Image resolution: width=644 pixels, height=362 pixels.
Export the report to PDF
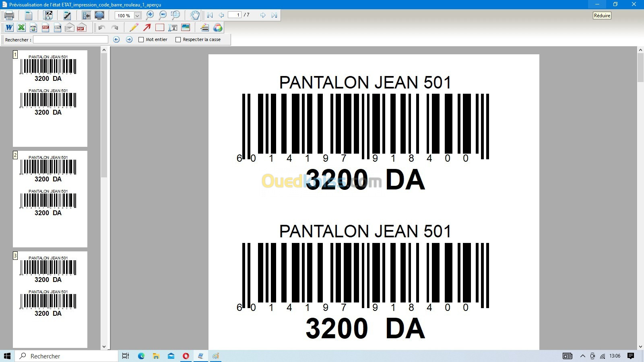click(x=45, y=27)
